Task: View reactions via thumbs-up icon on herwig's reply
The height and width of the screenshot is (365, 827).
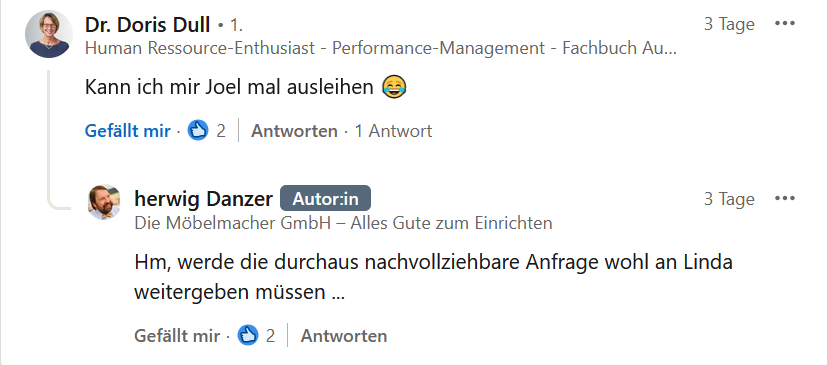Action: (248, 335)
